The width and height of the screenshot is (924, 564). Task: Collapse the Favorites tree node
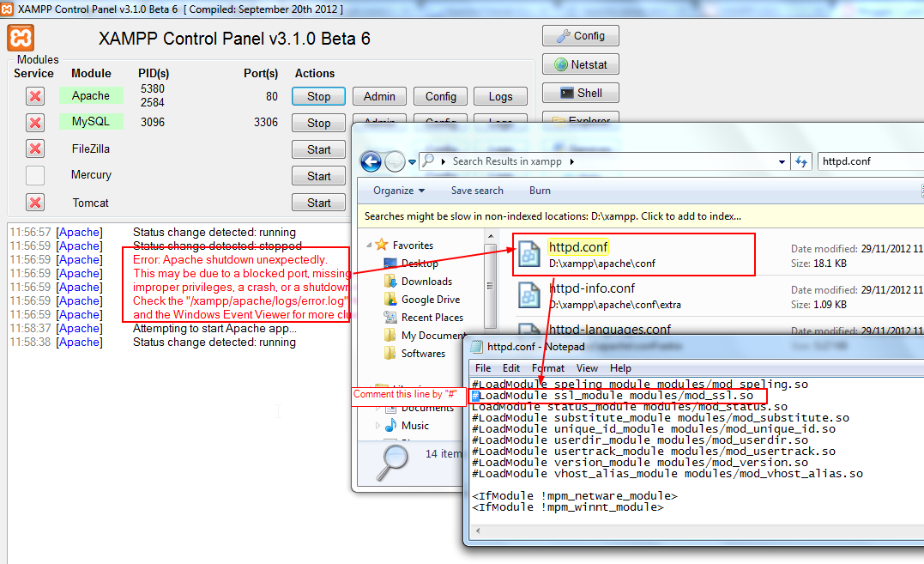[x=369, y=246]
